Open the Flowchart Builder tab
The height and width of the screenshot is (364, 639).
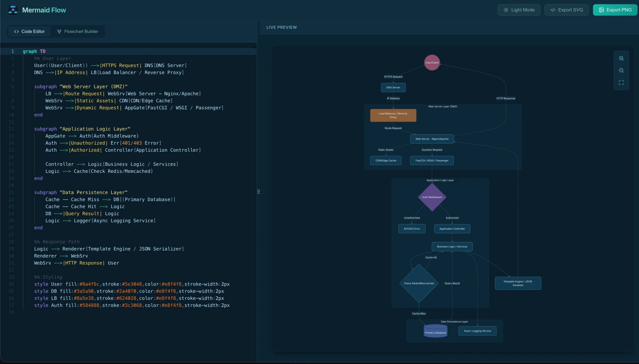[78, 31]
